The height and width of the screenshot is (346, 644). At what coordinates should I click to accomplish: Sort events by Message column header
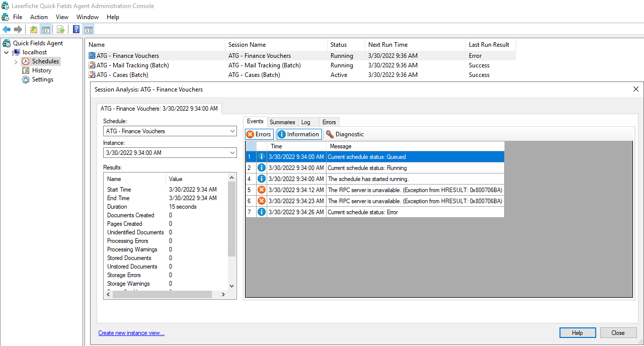pos(416,146)
